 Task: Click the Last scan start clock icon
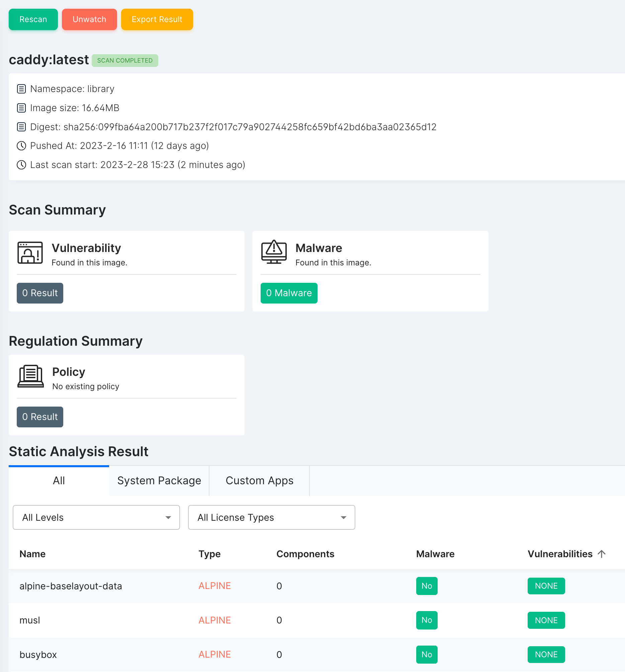pos(21,165)
